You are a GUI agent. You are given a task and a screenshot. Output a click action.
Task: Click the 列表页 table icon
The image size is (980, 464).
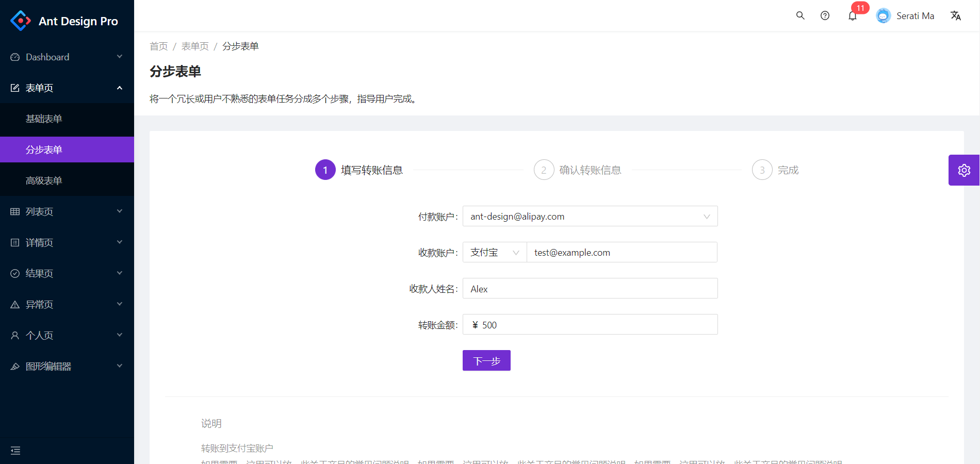pyautogui.click(x=15, y=212)
